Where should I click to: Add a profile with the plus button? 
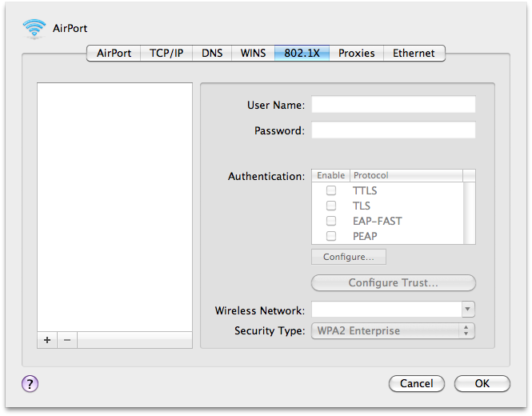click(47, 340)
